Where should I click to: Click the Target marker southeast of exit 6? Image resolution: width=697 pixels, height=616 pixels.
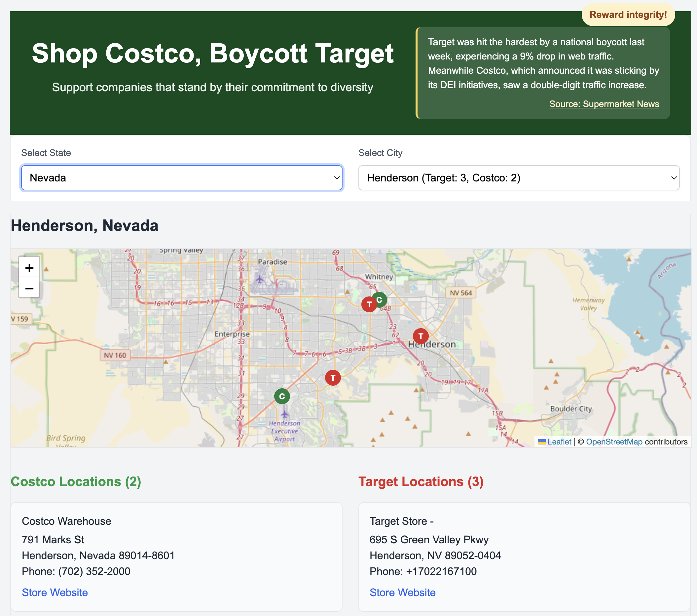pyautogui.click(x=333, y=378)
